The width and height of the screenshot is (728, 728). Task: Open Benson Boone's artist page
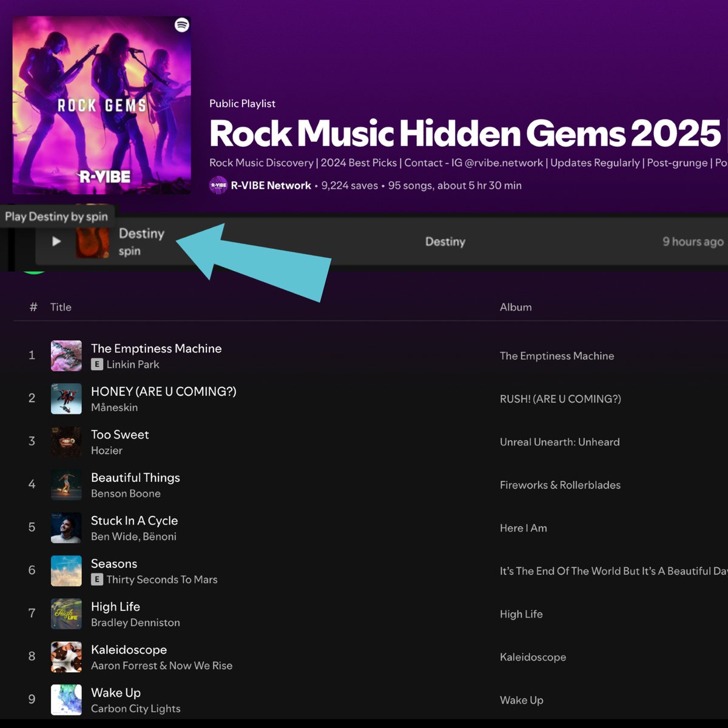pyautogui.click(x=126, y=494)
